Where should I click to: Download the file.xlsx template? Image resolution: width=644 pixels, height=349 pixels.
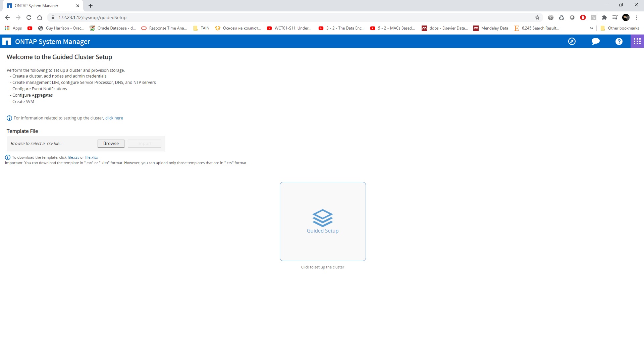pyautogui.click(x=92, y=157)
